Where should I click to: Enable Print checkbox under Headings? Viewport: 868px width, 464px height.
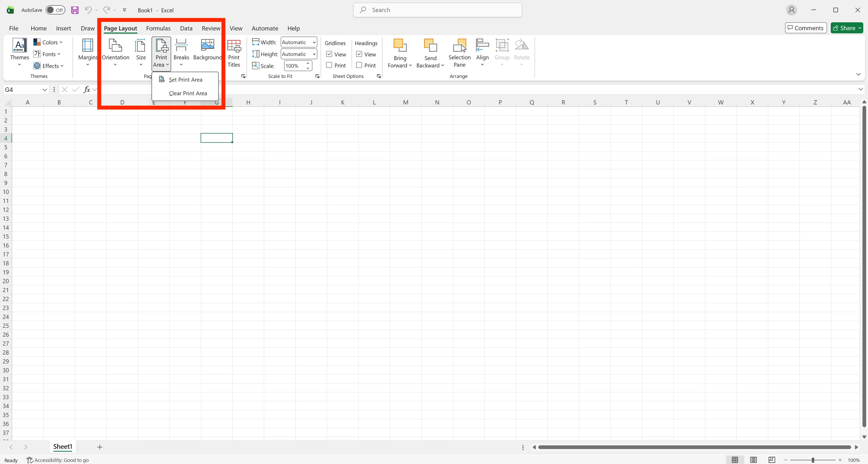click(359, 65)
